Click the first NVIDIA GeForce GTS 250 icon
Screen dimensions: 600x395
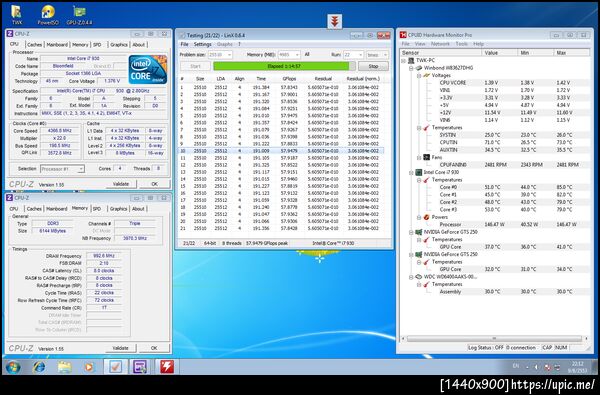coord(419,232)
